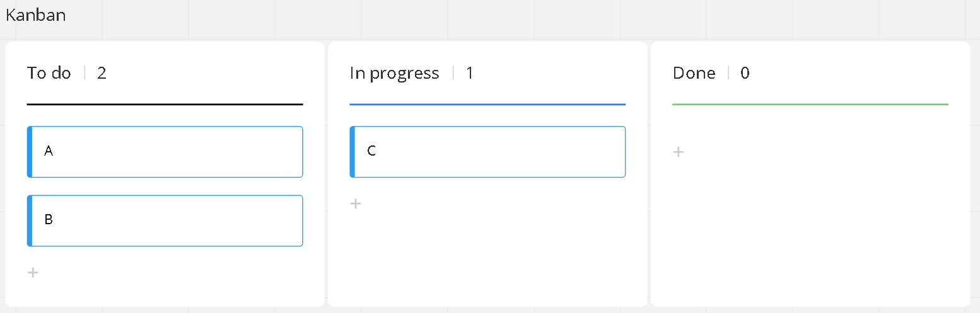Viewport: 980px width, 313px height.
Task: Open card A in To do
Action: (166, 152)
